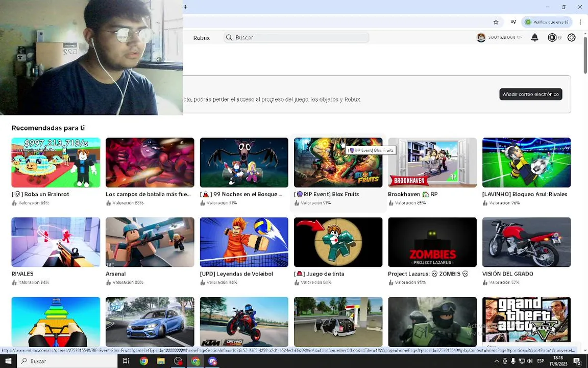Show hidden system tray icons
This screenshot has height=368, width=588.
click(x=497, y=361)
